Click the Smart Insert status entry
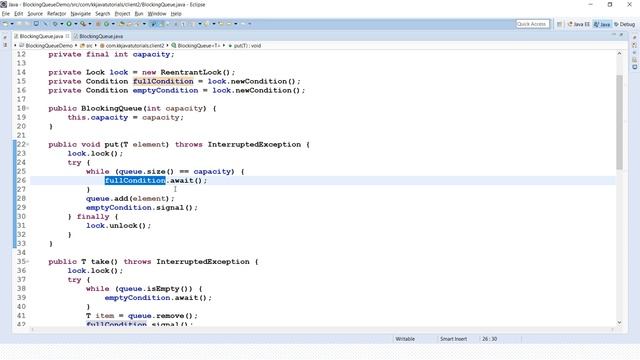The image size is (640, 360). point(453,339)
